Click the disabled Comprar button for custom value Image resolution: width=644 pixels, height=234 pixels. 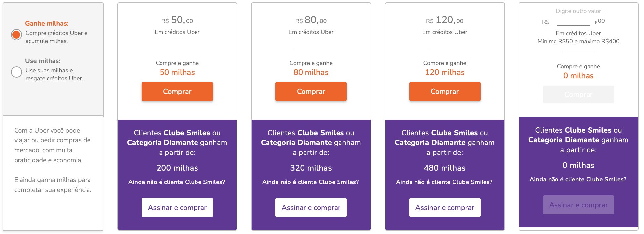[579, 95]
